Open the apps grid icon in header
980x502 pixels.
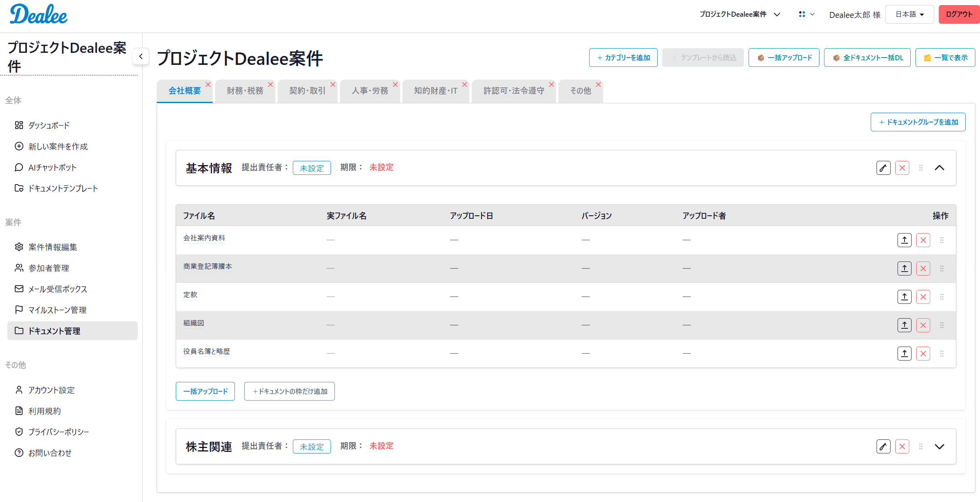point(802,14)
